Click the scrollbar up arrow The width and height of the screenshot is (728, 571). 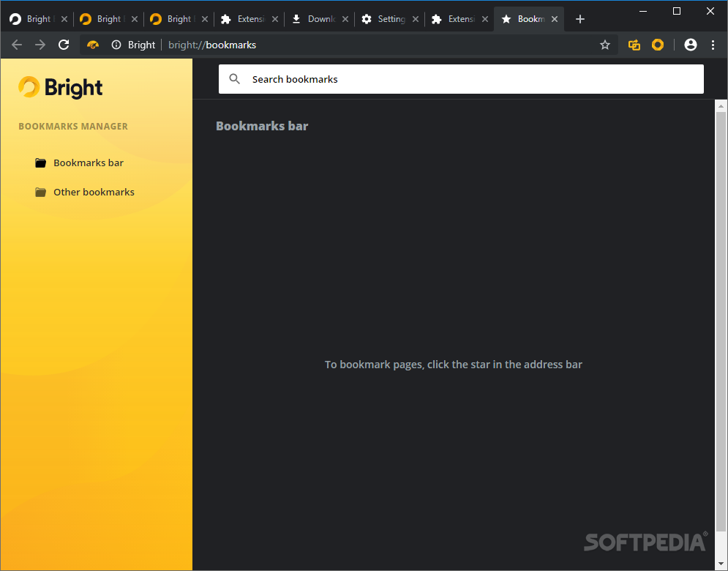[x=721, y=106]
